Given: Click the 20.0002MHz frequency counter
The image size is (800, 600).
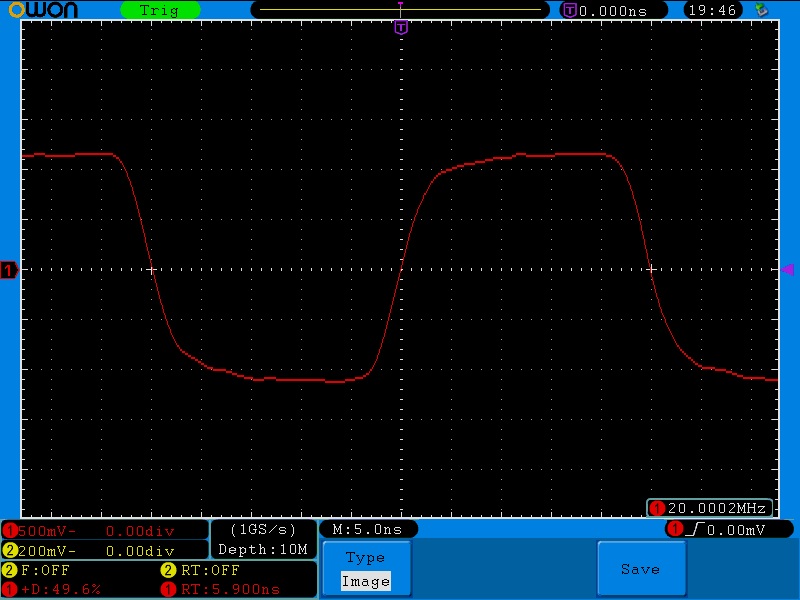Looking at the screenshot, I should pos(710,508).
